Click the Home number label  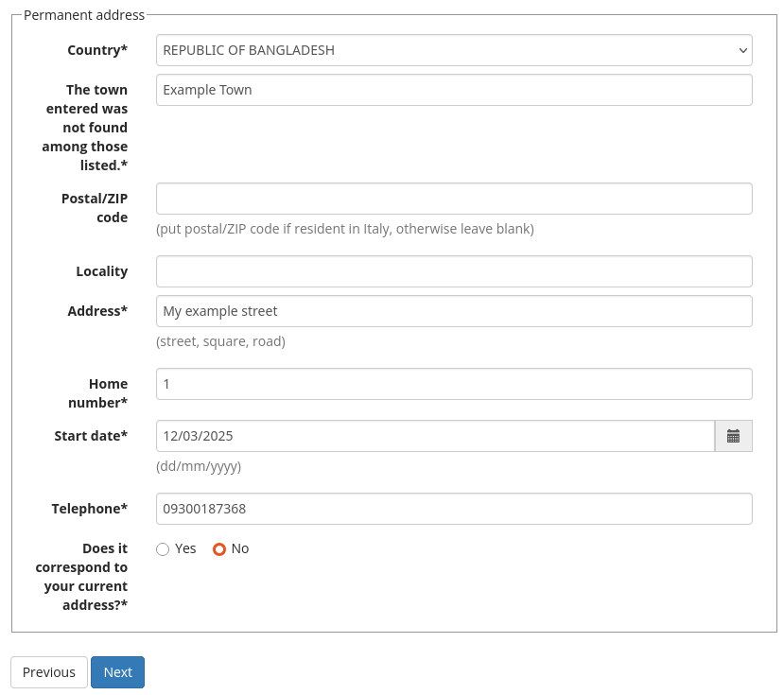click(97, 393)
